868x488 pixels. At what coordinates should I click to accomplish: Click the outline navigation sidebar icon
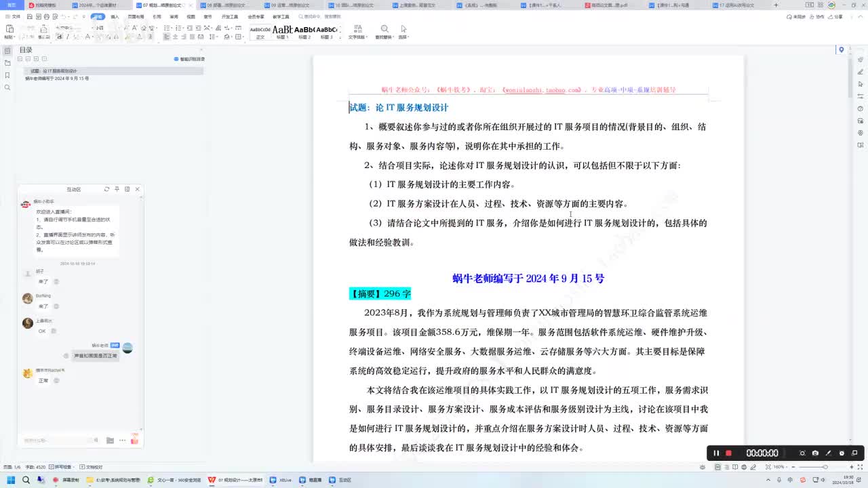(7, 50)
